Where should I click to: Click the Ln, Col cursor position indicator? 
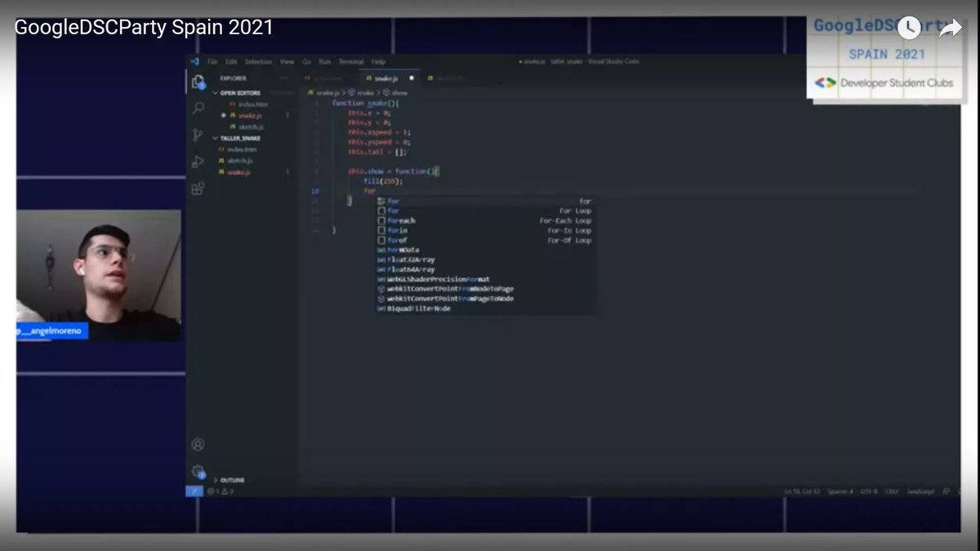coord(800,491)
